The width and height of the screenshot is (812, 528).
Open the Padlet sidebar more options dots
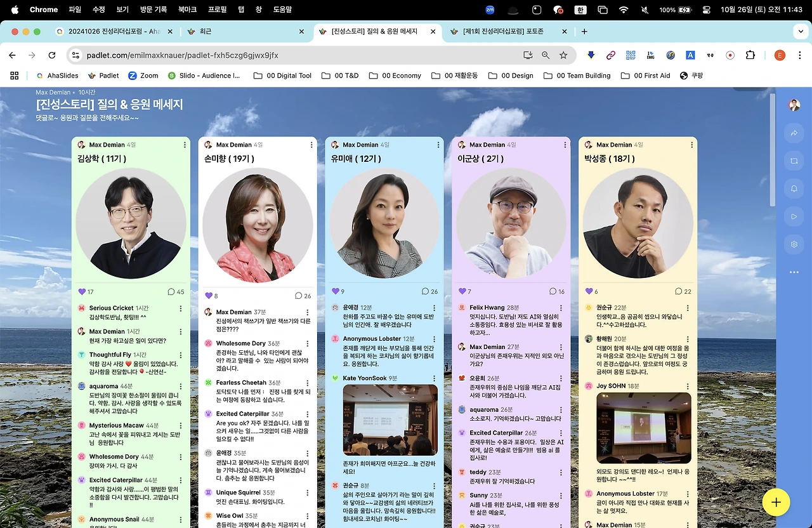[794, 272]
